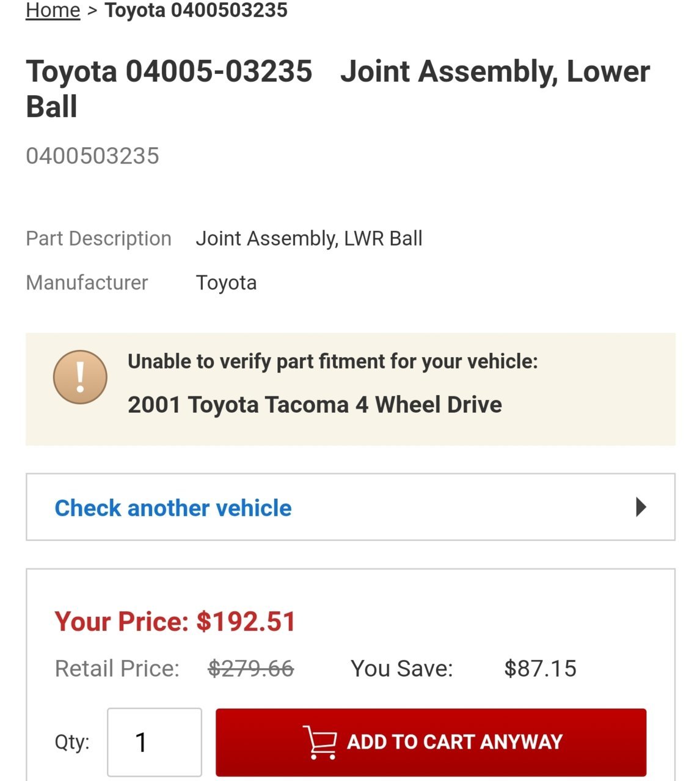Select the 2001 Toyota Tacoma 4 Wheel Drive text
Screen dimensions: 700x781
(315, 404)
